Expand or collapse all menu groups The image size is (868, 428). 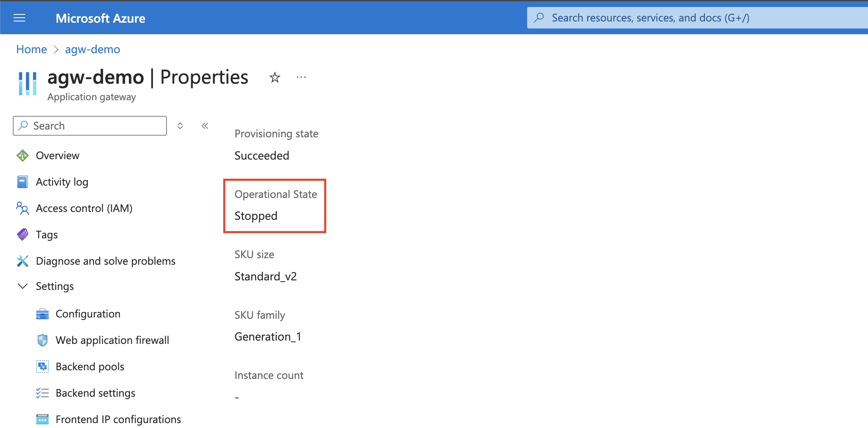pos(180,126)
